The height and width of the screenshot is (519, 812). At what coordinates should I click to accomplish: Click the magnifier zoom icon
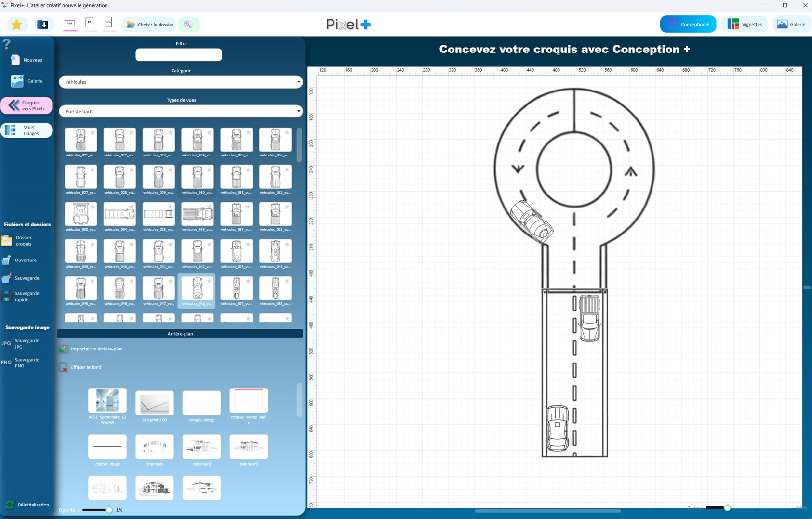click(188, 25)
